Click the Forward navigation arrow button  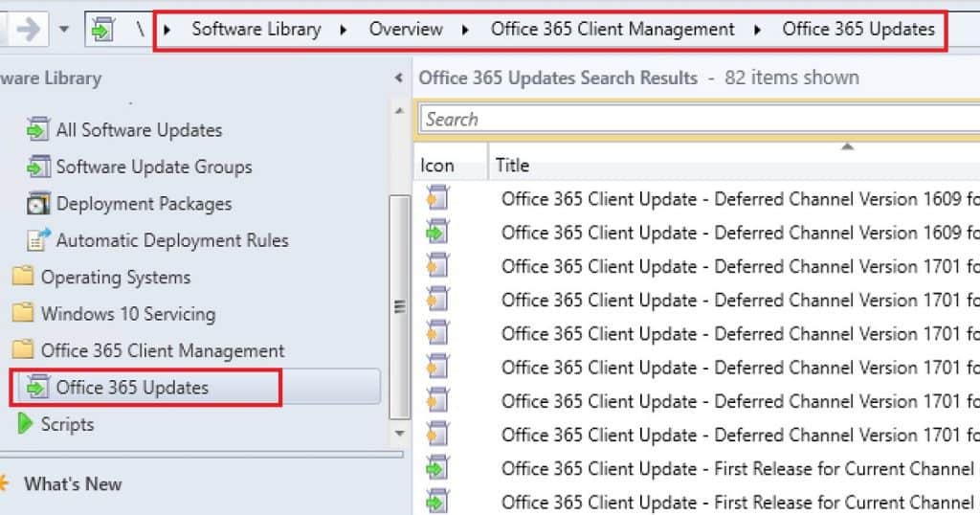point(28,30)
